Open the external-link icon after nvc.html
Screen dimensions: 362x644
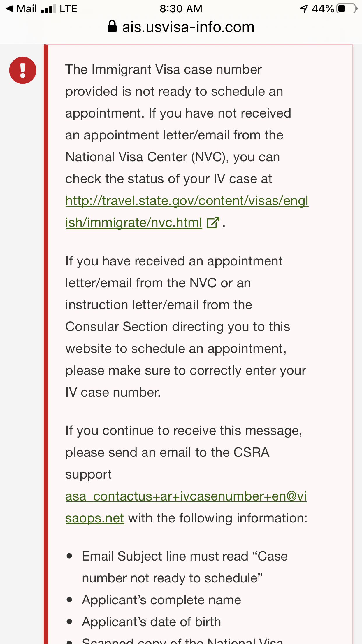(213, 223)
